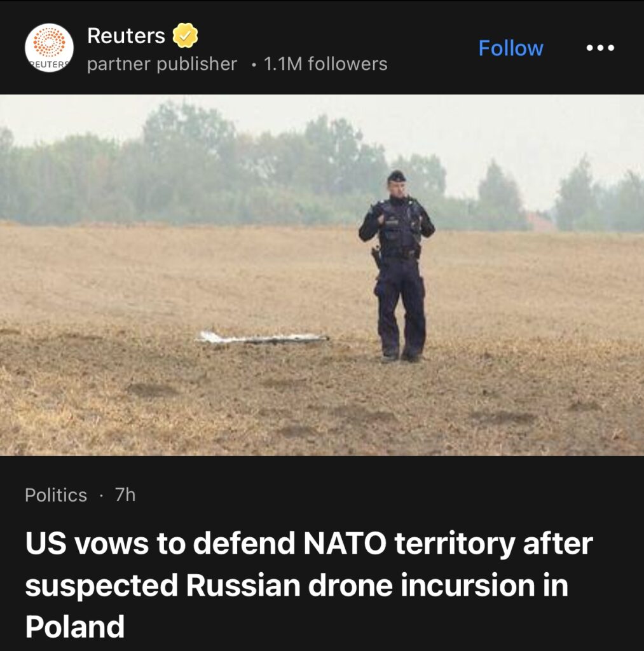Select the Politics category label
This screenshot has height=651, width=644.
click(x=56, y=495)
